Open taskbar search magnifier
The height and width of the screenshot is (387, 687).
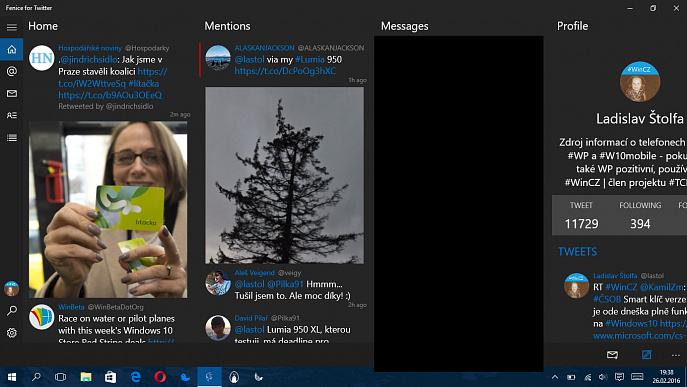tap(36, 377)
